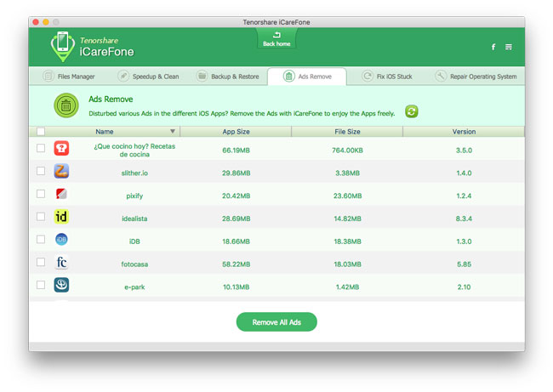Click the iDB app icon
Viewport: 553px width, 392px height.
[x=61, y=240]
